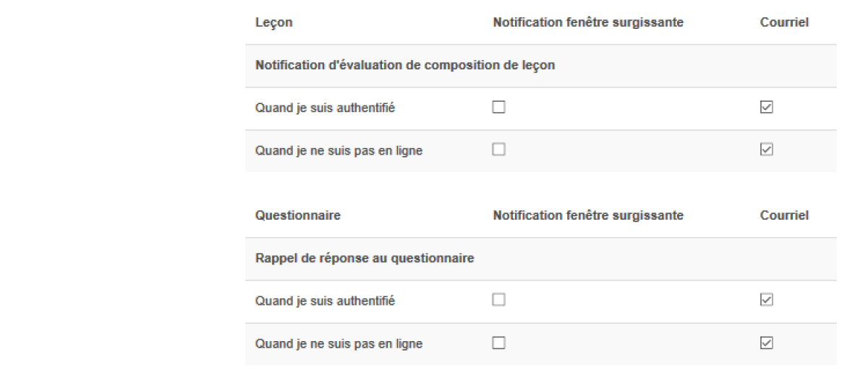Image resolution: width=868 pixels, height=370 pixels.
Task: Select "Rappel de réponse au questionnaire" row
Action: [x=365, y=258]
